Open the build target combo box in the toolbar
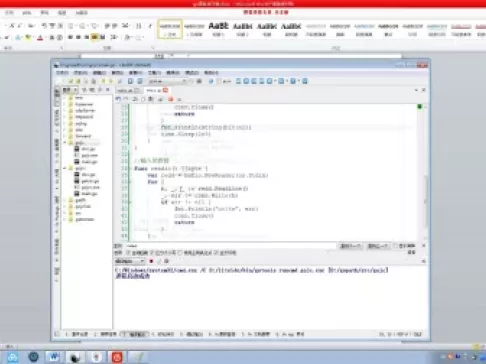The width and height of the screenshot is (486, 364). tap(167, 81)
